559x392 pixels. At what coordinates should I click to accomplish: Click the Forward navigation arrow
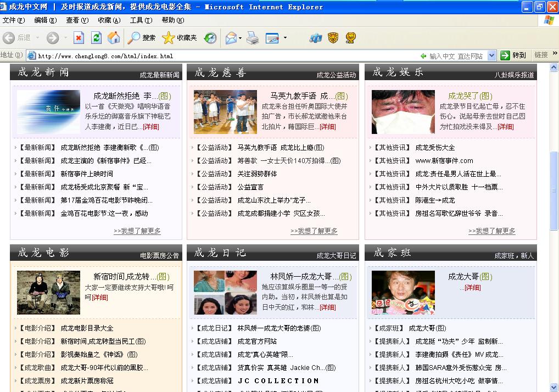(x=53, y=38)
